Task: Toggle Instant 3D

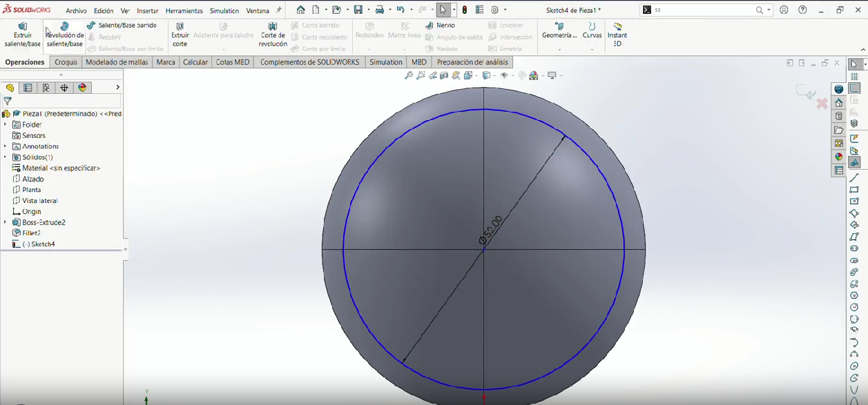Action: (617, 34)
